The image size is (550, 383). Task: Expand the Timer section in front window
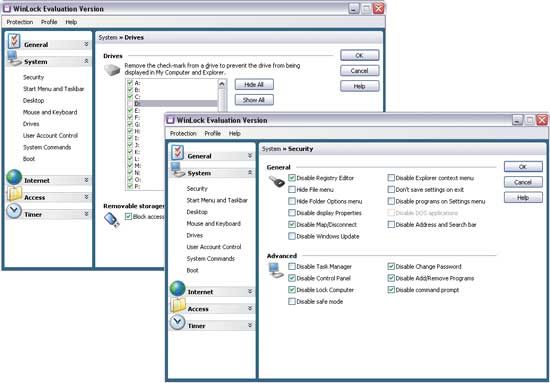[250, 325]
